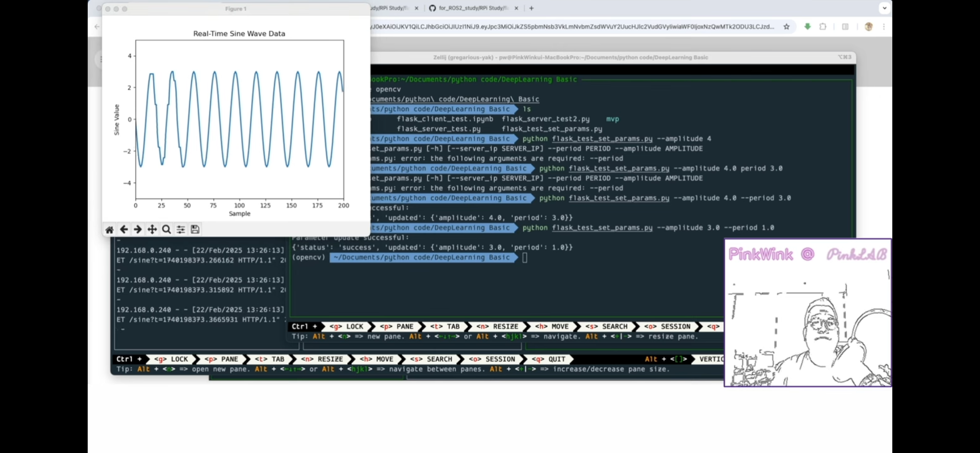
Task: Click the terminal cursor at the prompt
Action: coord(525,258)
